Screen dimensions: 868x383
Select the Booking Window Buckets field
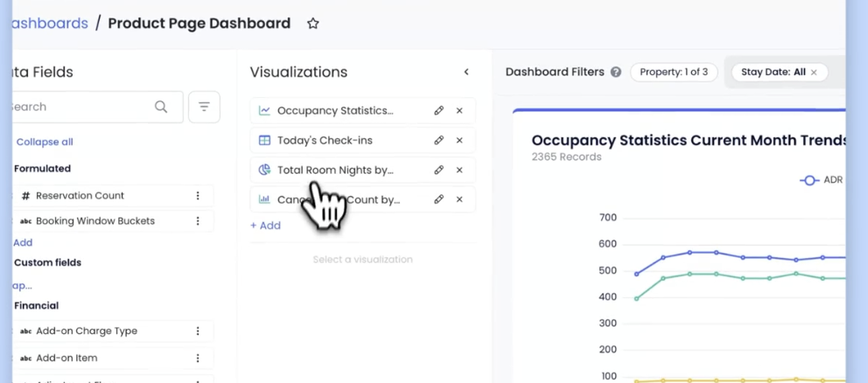coord(113,221)
